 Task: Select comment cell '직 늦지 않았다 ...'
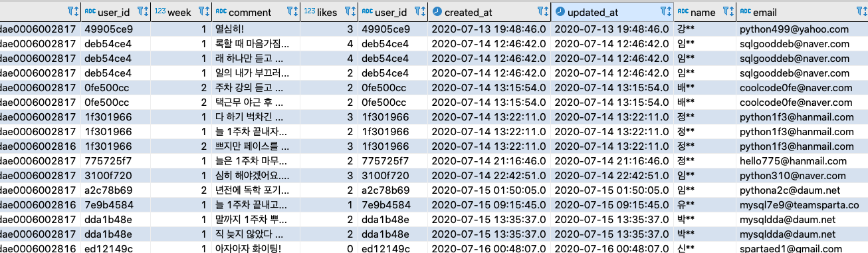pyautogui.click(x=256, y=234)
